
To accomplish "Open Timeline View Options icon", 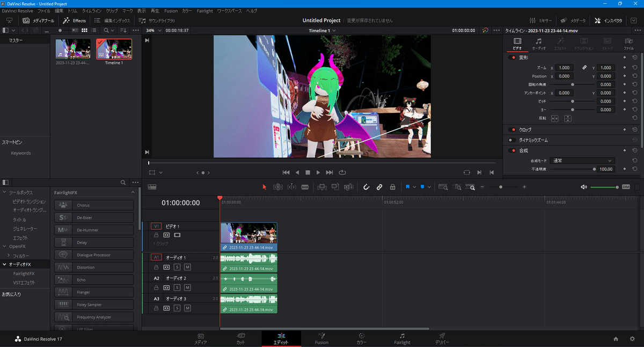I will click(x=152, y=187).
